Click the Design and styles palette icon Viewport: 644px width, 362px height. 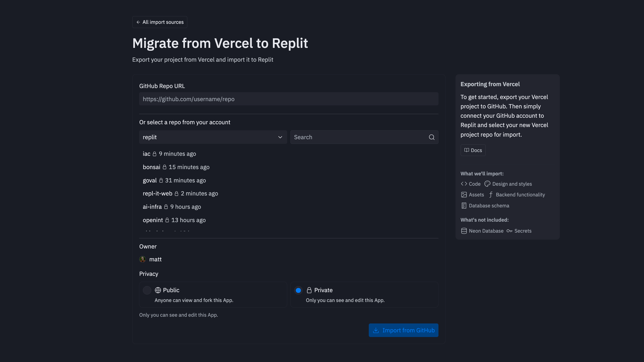[487, 184]
